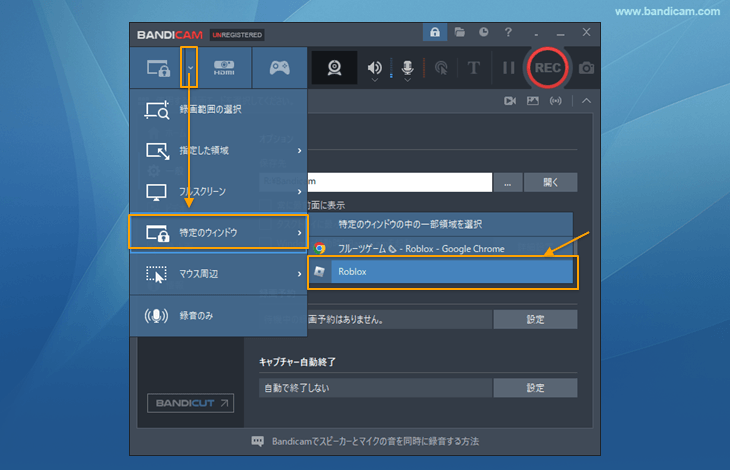
Task: Select the specific window recording mode icon
Action: [x=158, y=68]
